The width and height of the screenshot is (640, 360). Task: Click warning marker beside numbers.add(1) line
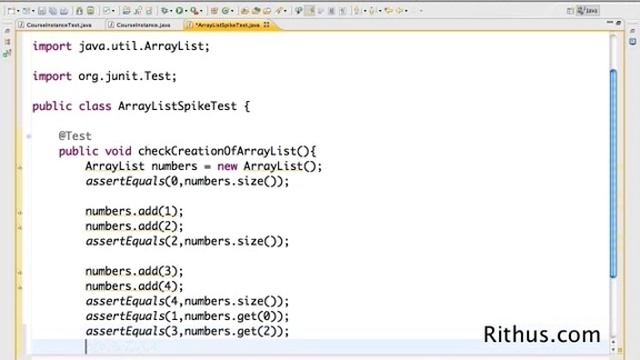[x=20, y=212]
